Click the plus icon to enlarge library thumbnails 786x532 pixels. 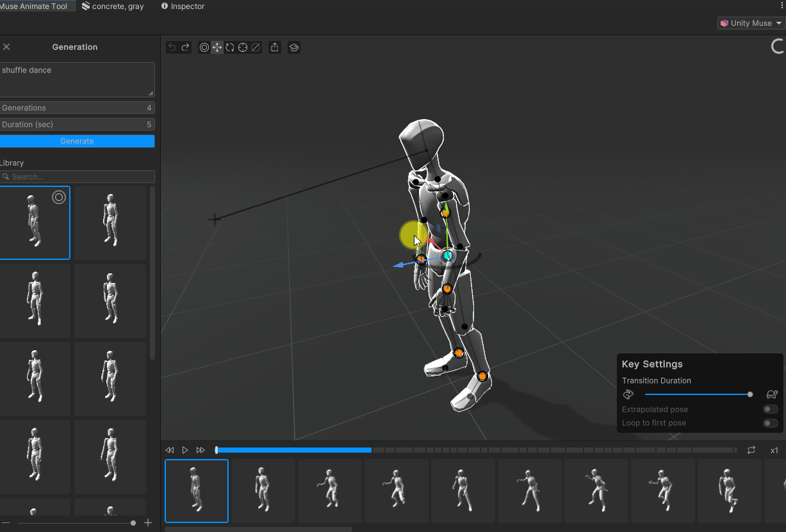pyautogui.click(x=148, y=523)
